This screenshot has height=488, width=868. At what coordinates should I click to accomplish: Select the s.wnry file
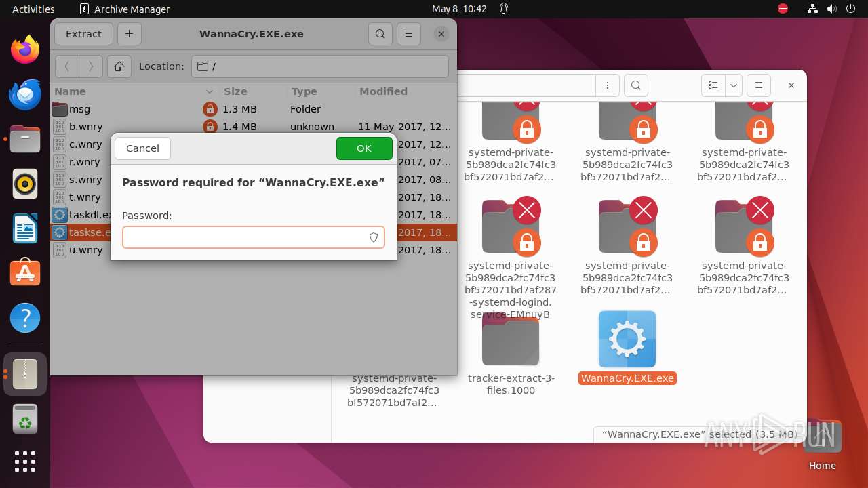tap(84, 180)
